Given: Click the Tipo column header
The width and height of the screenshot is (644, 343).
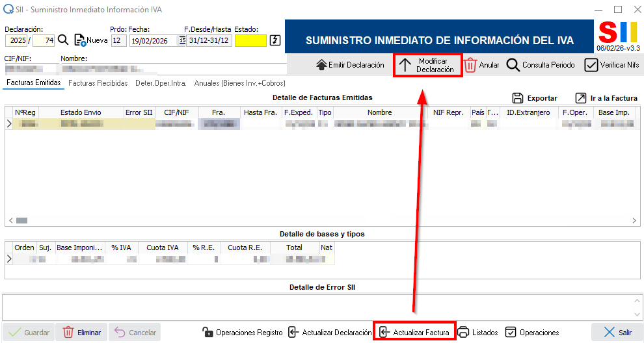Looking at the screenshot, I should pyautogui.click(x=325, y=112).
